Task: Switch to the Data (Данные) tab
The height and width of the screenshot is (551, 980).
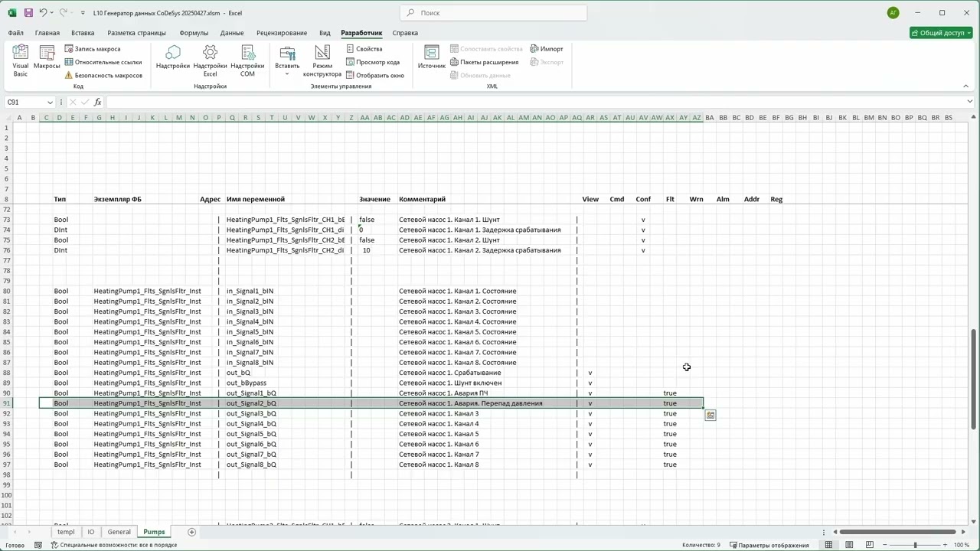Action: (x=232, y=33)
